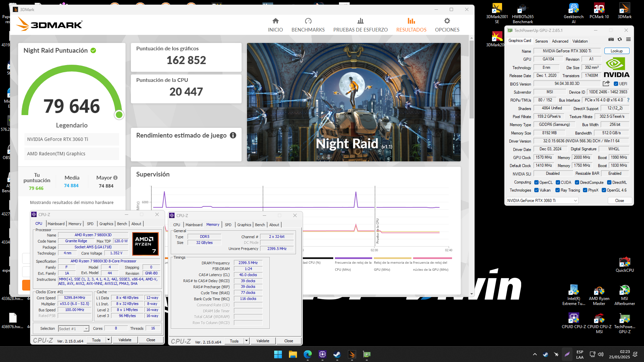The height and width of the screenshot is (362, 644).
Task: Toggle CUDA checkbox in GPU-Z
Action: (x=558, y=183)
